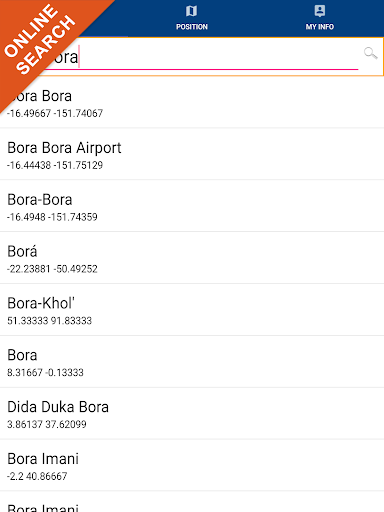Tap coordinates -22.23881 -50.49252
The height and width of the screenshot is (512, 384).
tap(52, 269)
